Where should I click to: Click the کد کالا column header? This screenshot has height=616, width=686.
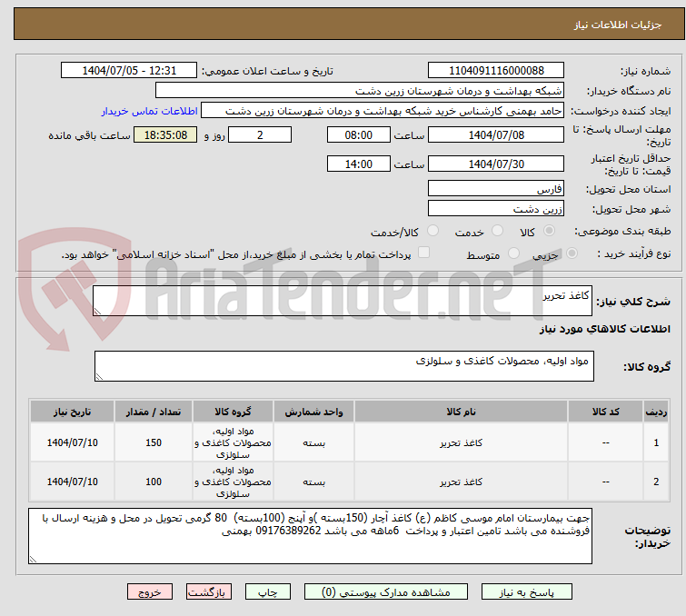tap(605, 412)
